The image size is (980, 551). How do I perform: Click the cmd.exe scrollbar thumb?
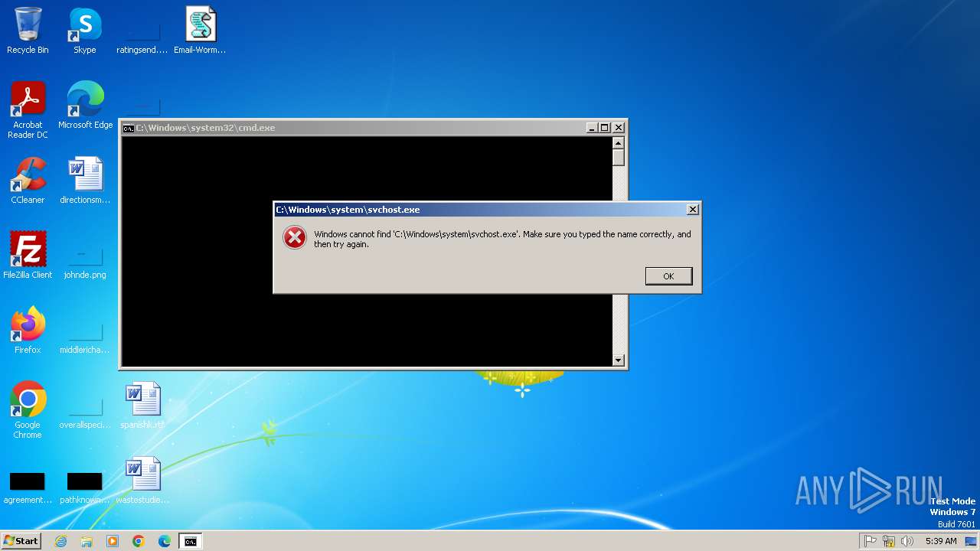click(x=619, y=158)
